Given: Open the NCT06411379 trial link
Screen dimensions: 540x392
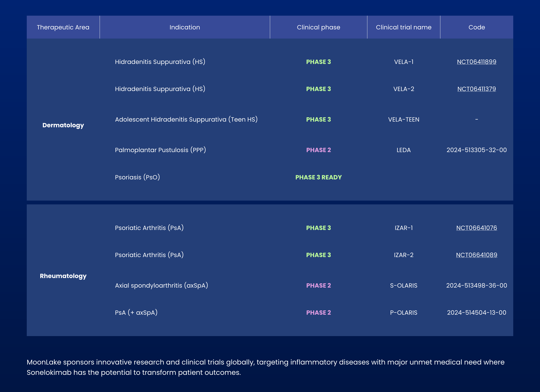Looking at the screenshot, I should click(x=476, y=89).
